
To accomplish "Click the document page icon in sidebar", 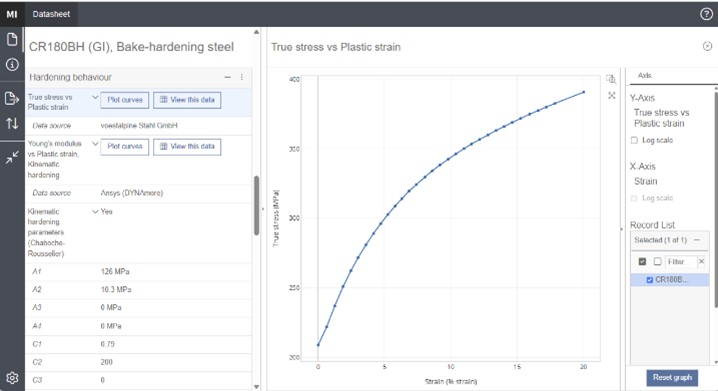I will tap(12, 39).
